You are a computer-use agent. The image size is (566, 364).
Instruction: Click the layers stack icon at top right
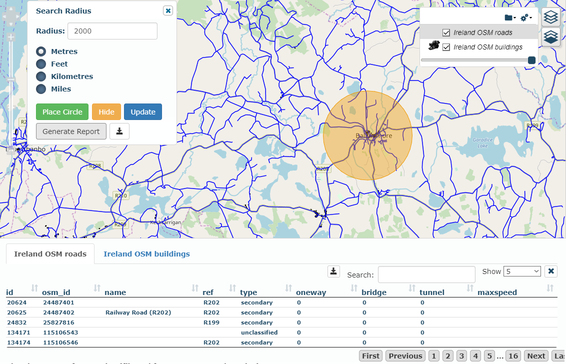pyautogui.click(x=551, y=17)
